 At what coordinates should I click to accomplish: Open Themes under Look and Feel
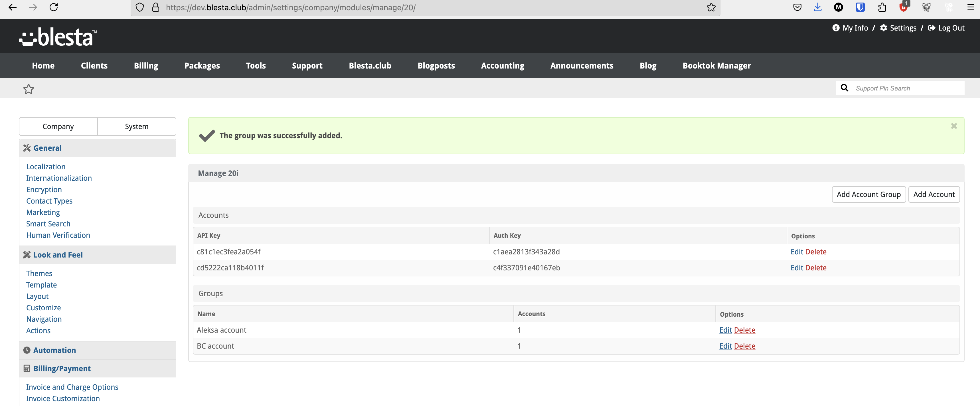coord(39,274)
